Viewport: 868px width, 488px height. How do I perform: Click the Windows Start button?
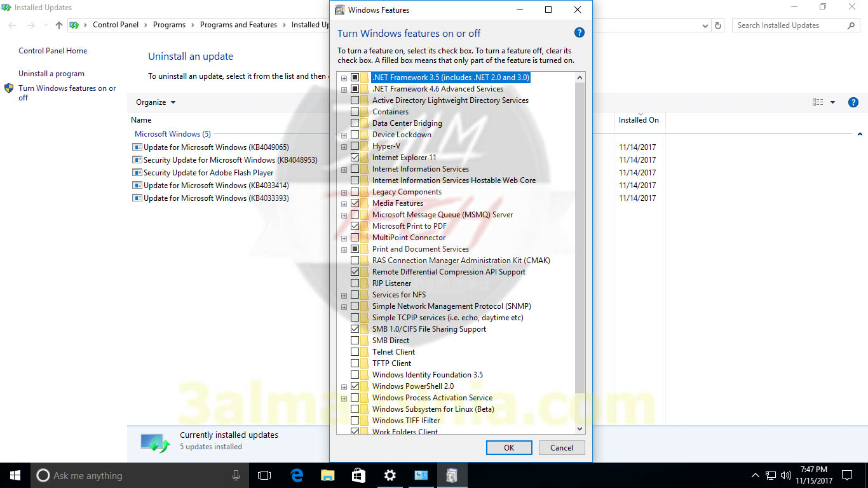pyautogui.click(x=15, y=475)
